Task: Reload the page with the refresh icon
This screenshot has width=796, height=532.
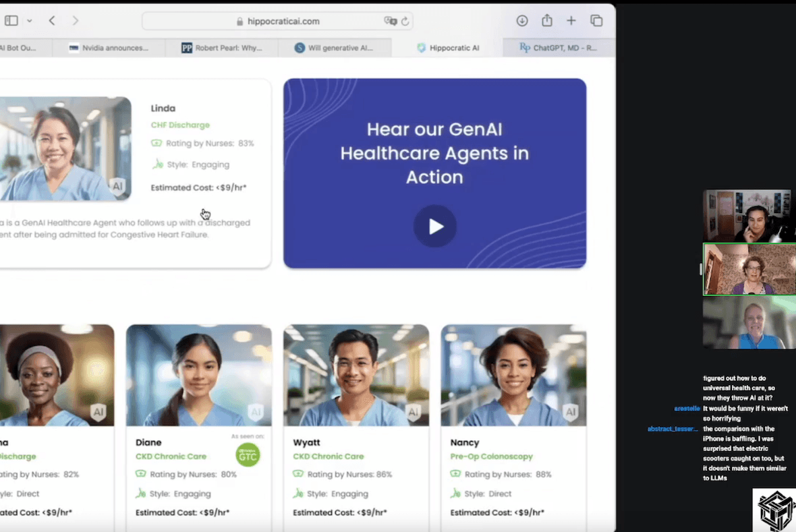Action: [405, 22]
